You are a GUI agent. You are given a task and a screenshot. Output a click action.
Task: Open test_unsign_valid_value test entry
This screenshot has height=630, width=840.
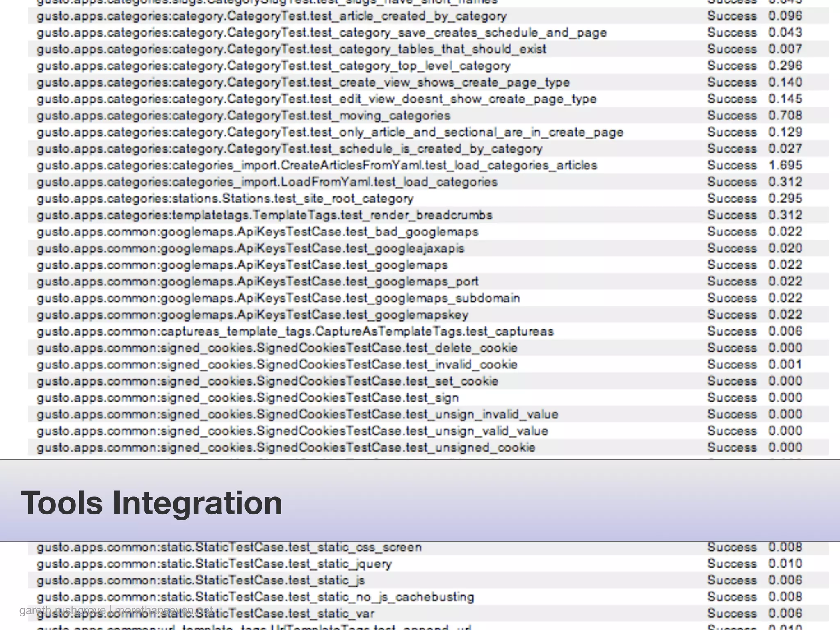pos(292,431)
